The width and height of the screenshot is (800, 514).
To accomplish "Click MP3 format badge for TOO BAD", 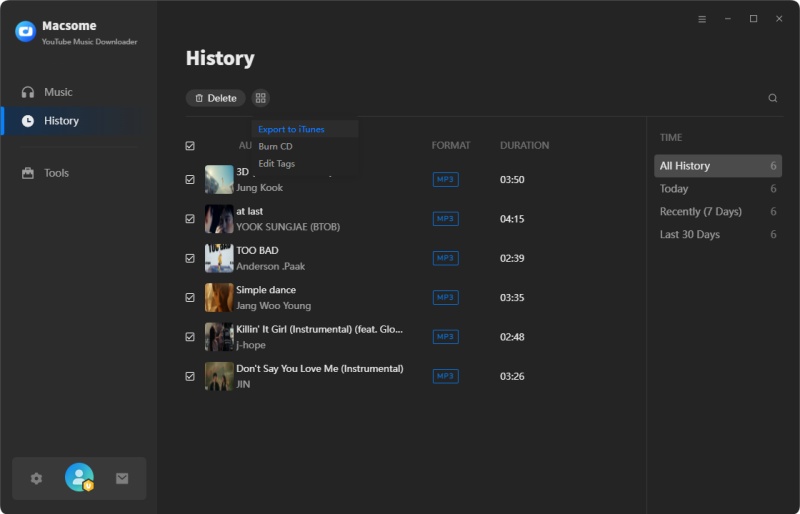I will coord(445,258).
